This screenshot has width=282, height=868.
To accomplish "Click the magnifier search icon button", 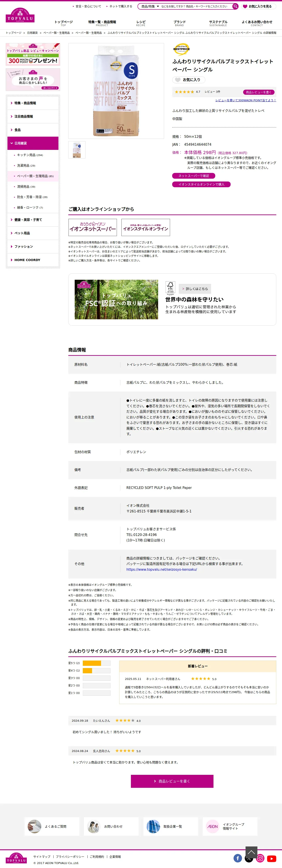I will click(x=235, y=6).
